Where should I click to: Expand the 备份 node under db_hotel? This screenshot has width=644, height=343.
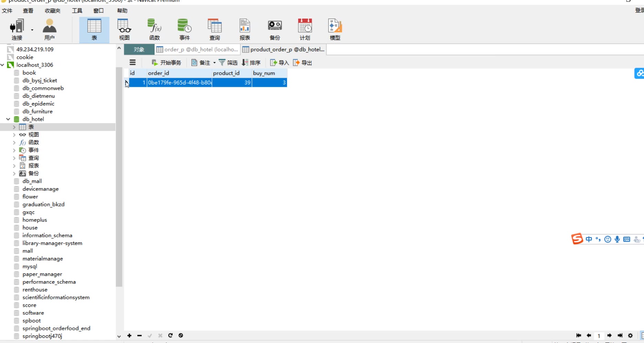(14, 174)
